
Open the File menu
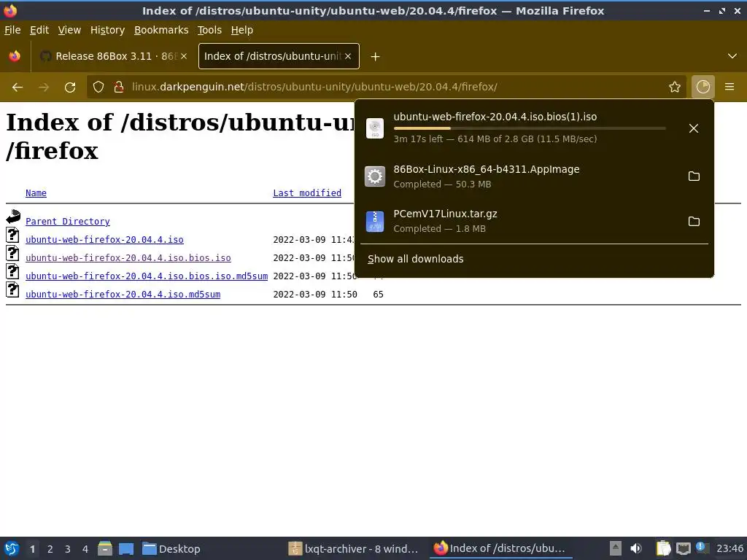point(12,30)
